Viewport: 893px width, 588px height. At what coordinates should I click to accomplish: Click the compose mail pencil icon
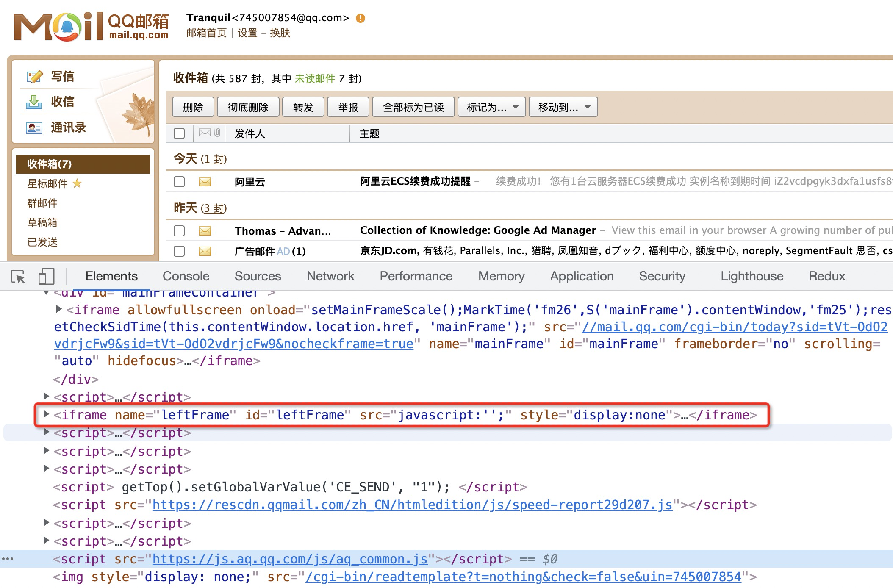[x=34, y=77]
